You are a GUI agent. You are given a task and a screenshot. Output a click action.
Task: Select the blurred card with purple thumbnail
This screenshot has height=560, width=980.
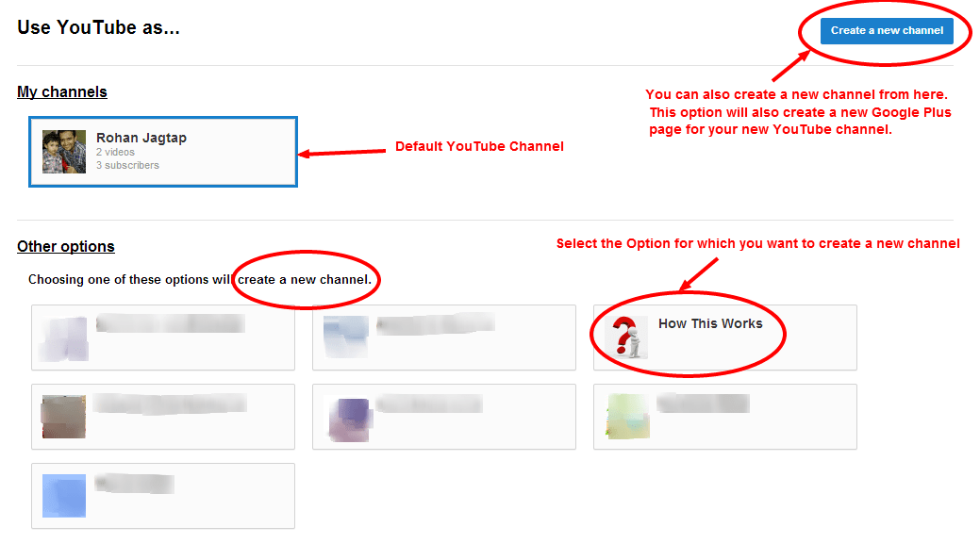[x=443, y=417]
